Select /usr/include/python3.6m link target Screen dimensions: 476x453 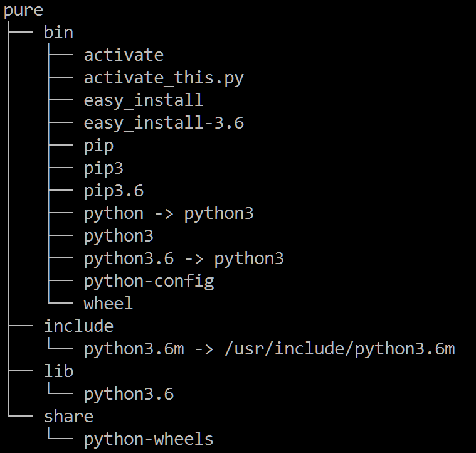pos(340,349)
